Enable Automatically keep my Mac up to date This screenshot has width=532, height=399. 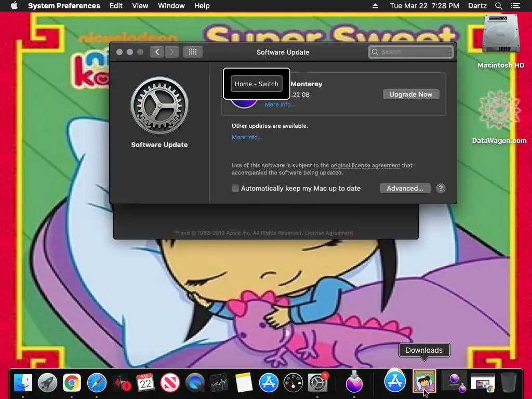(235, 188)
